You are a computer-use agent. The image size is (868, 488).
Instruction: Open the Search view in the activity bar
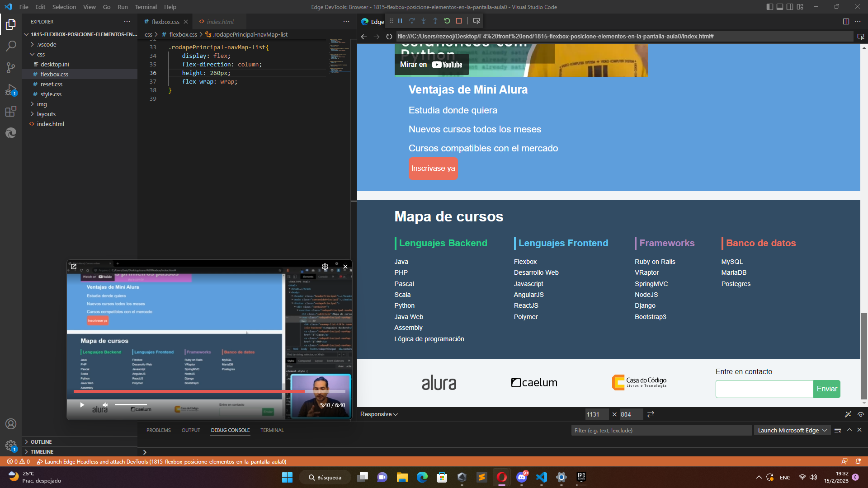(11, 46)
